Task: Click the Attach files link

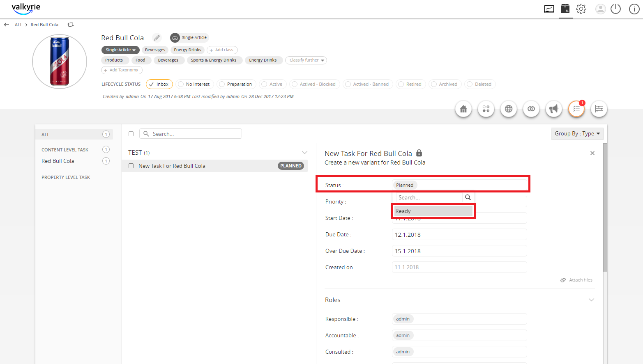Action: click(581, 280)
